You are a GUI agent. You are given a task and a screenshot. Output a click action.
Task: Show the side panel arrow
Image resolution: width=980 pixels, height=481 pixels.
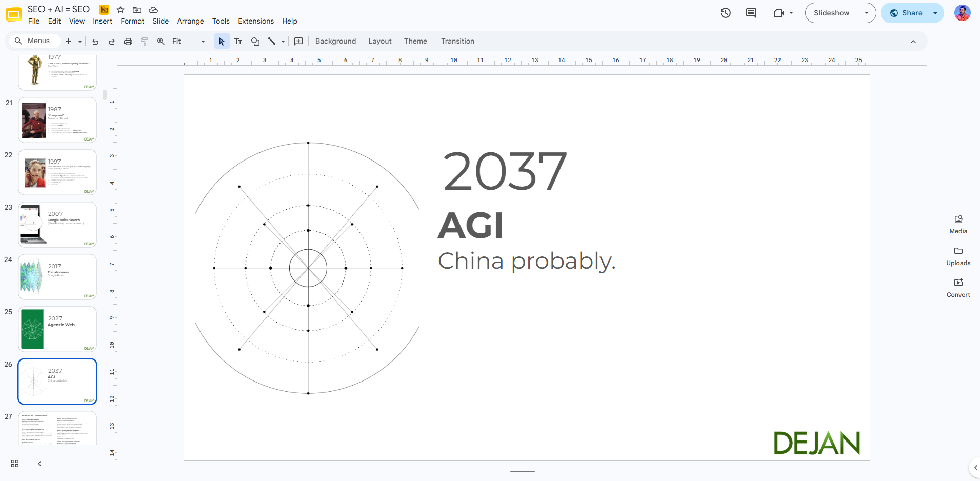(975, 468)
